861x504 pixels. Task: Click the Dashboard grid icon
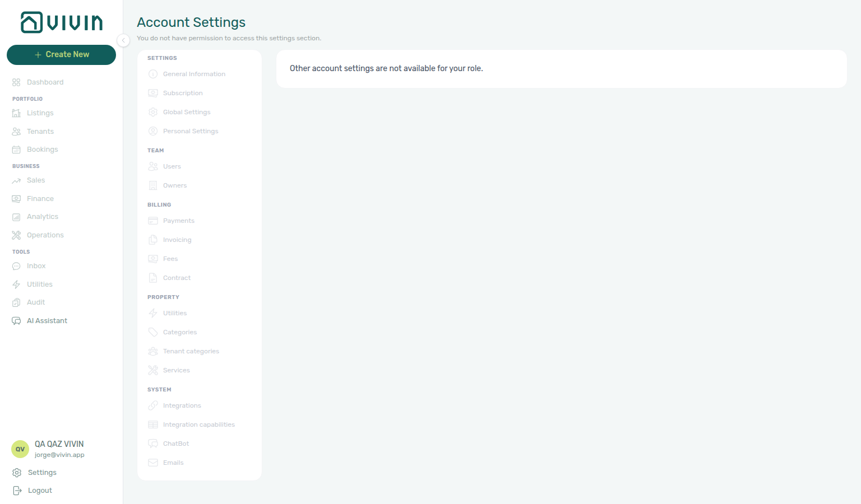16,82
